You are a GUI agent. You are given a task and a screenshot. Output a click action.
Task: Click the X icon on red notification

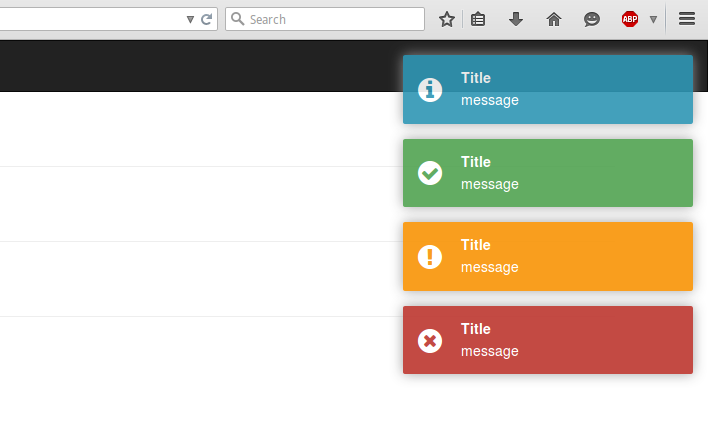coord(430,341)
